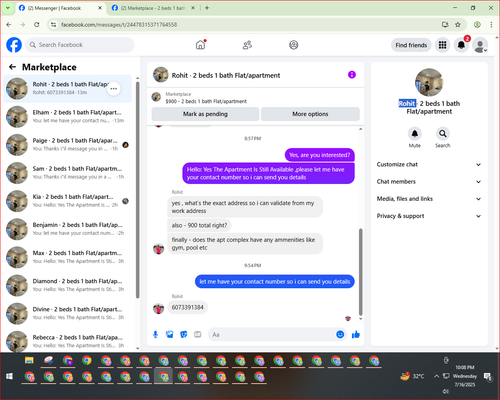Viewport: 500px width, 400px height.
Task: Open the three-dot options for Rohit chat
Action: pyautogui.click(x=114, y=89)
